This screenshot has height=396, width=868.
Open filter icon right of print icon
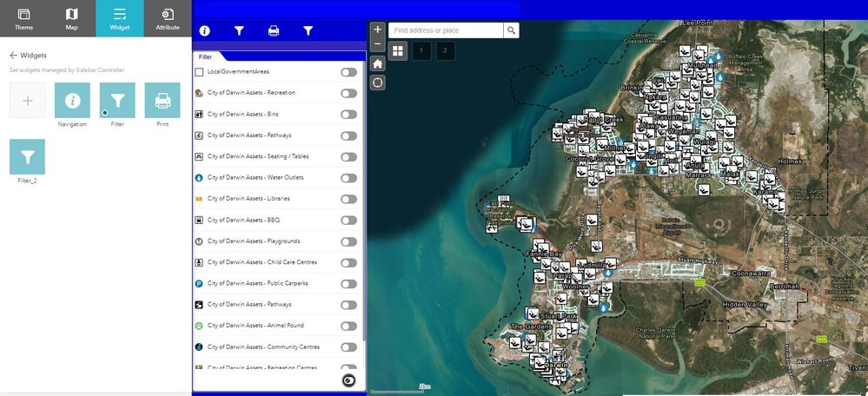[x=308, y=31]
